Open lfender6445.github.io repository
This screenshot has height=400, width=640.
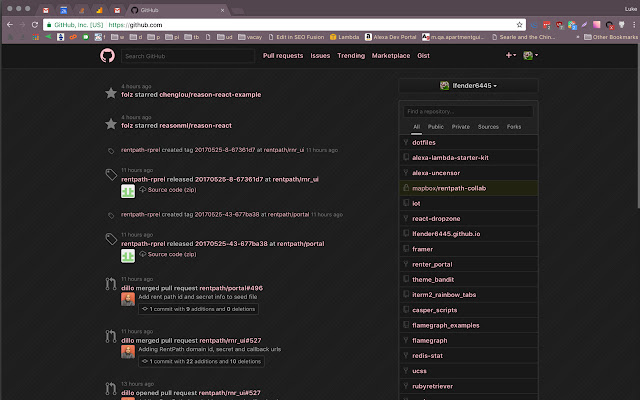(x=446, y=234)
